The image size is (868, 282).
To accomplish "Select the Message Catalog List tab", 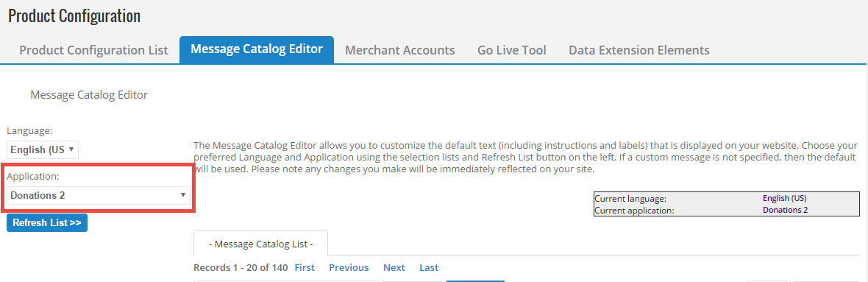I will click(x=260, y=243).
